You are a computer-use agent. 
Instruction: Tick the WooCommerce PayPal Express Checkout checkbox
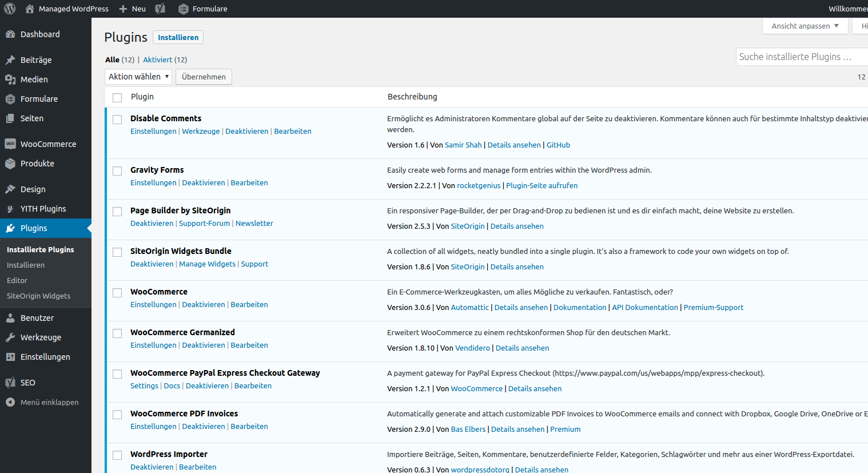click(117, 374)
